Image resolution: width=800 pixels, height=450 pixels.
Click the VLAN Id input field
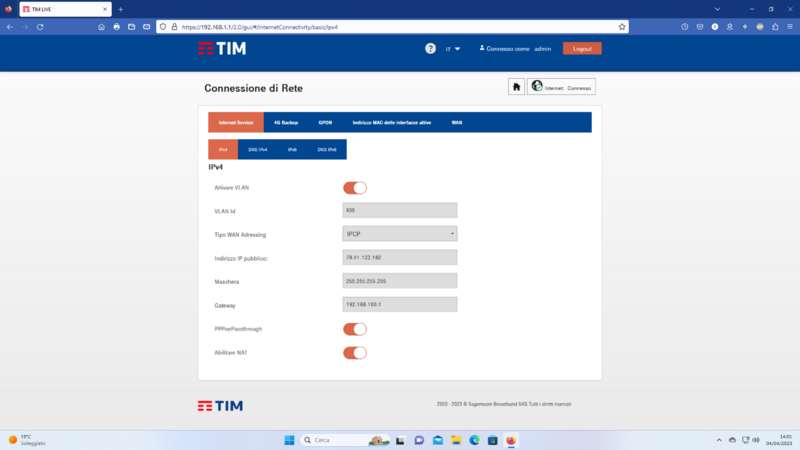coord(400,211)
